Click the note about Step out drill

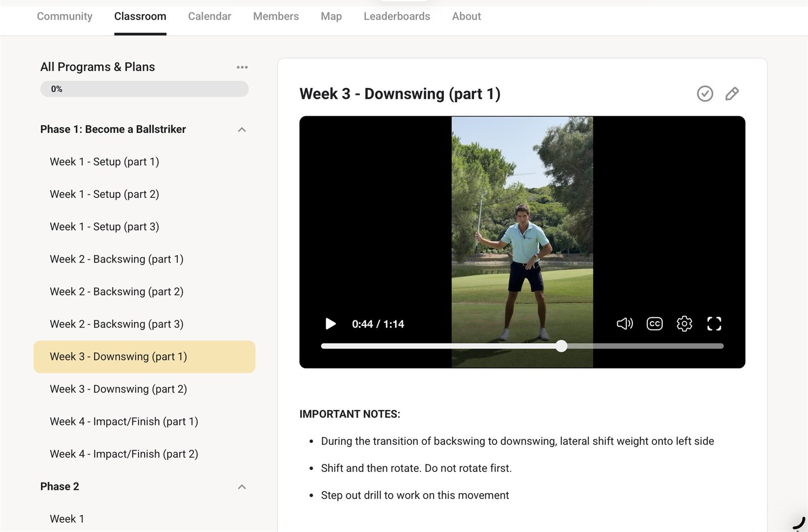click(x=415, y=496)
